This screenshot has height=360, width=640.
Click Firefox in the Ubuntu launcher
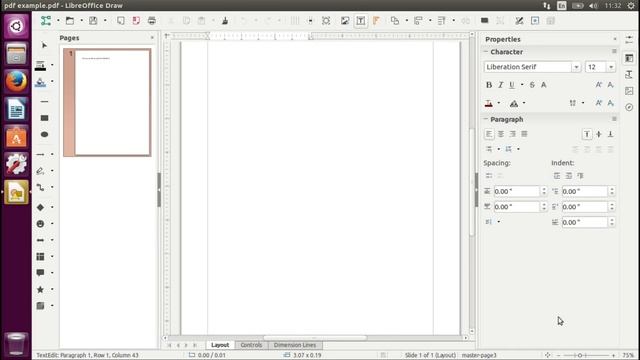click(16, 81)
